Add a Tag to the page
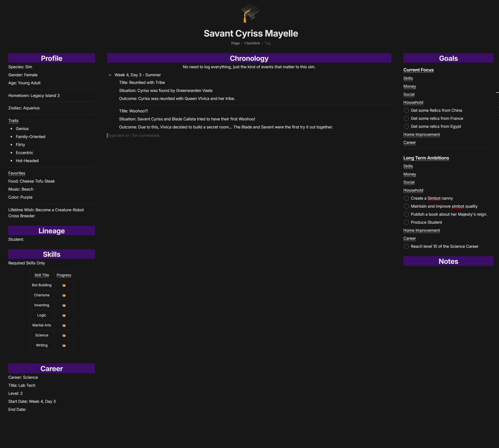This screenshot has width=499, height=448. click(x=267, y=43)
